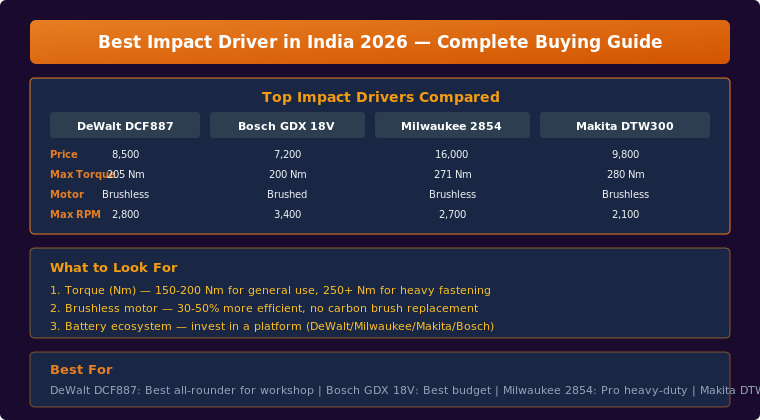
Task: Click the Bosch price value 7,200
Action: click(287, 155)
